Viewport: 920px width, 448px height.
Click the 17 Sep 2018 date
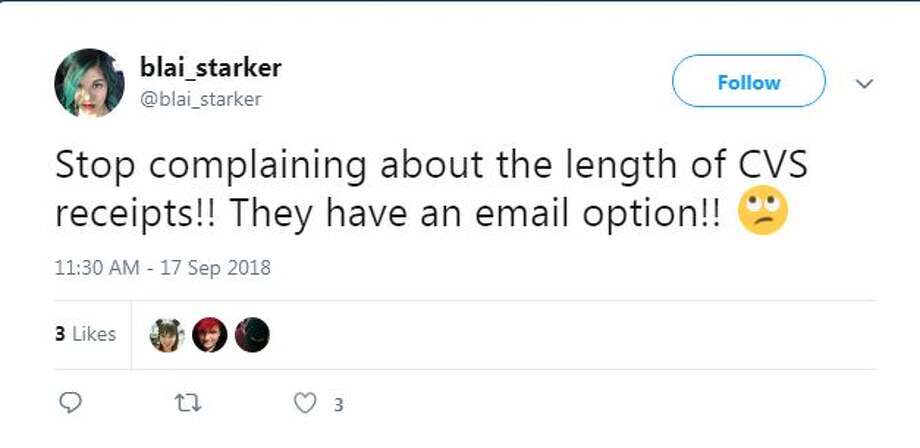pyautogui.click(x=214, y=268)
